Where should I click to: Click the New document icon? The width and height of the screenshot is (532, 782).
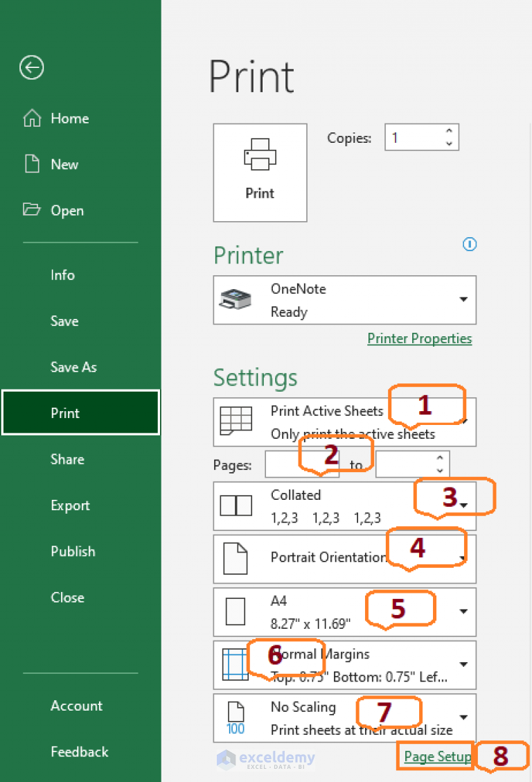(33, 164)
